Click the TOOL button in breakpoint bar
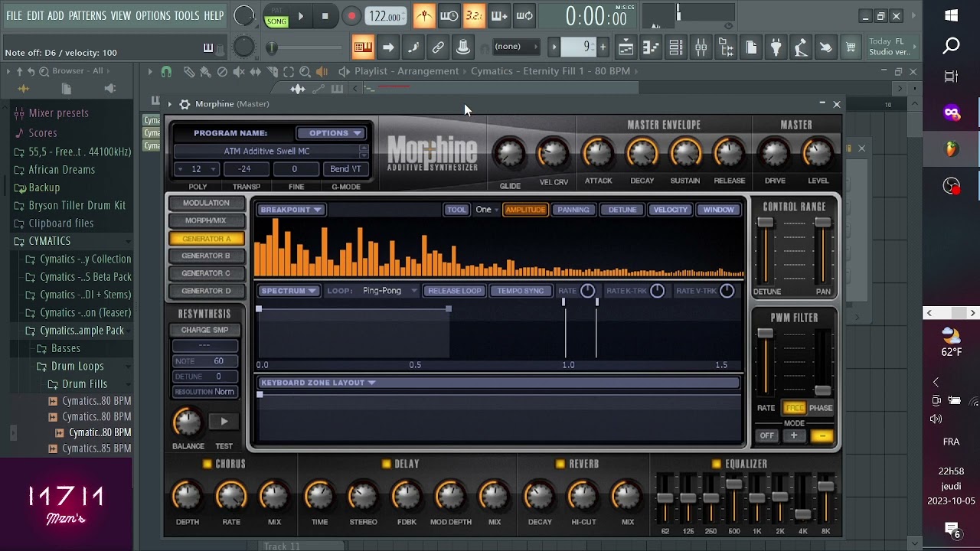The height and width of the screenshot is (551, 980). [x=456, y=210]
